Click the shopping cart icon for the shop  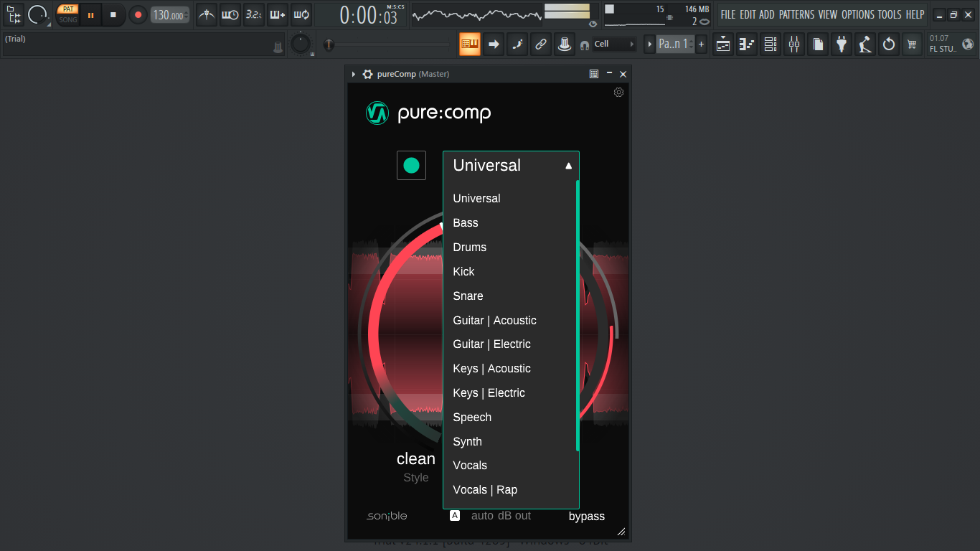click(912, 44)
